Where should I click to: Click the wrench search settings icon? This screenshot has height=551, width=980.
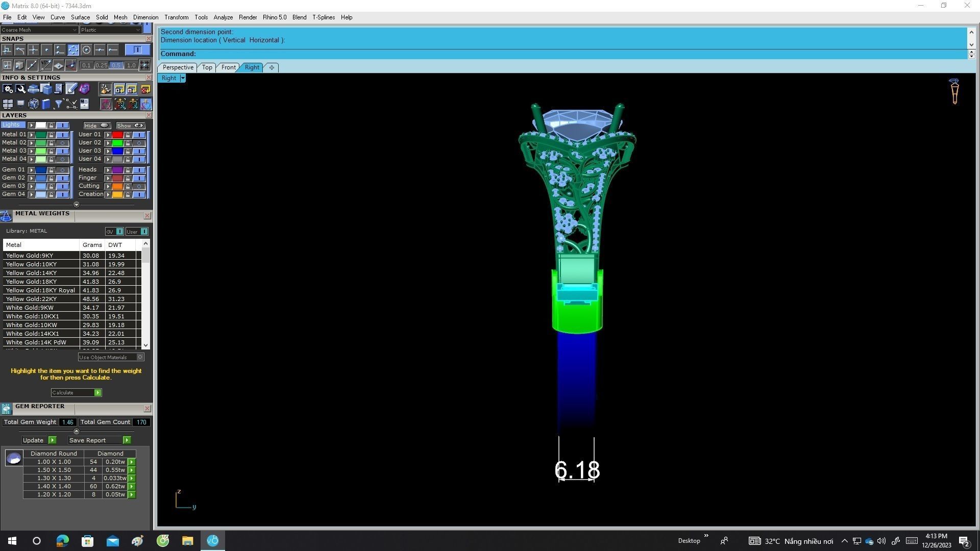point(20,89)
